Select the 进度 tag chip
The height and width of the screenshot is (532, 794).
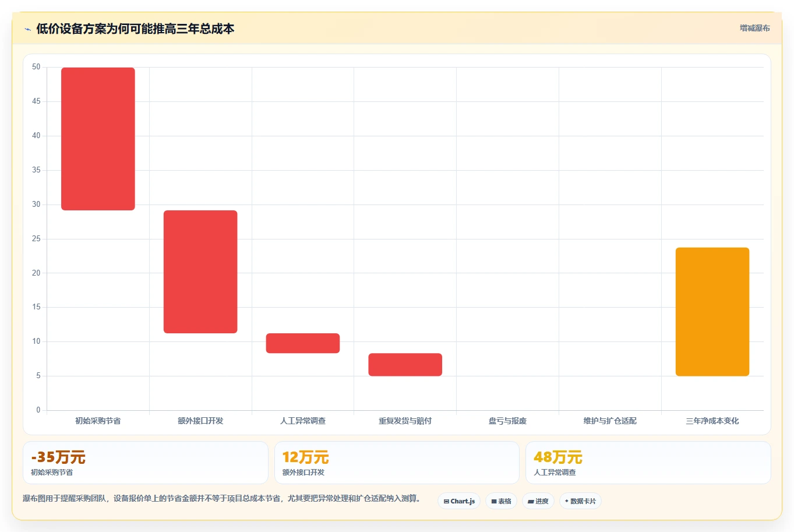pos(538,501)
